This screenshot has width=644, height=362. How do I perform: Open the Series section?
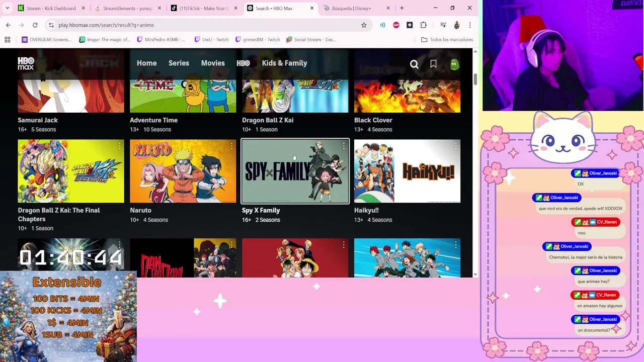pyautogui.click(x=179, y=63)
